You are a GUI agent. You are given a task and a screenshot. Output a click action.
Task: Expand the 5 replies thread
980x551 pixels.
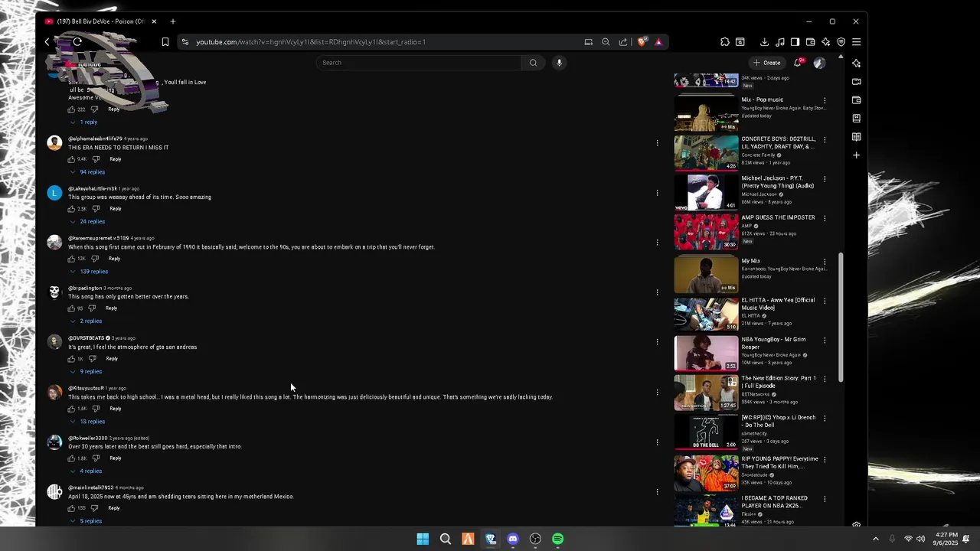[x=86, y=521]
